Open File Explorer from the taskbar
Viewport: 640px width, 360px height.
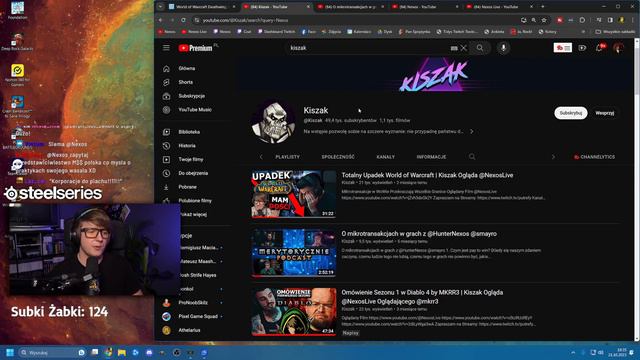(122, 352)
